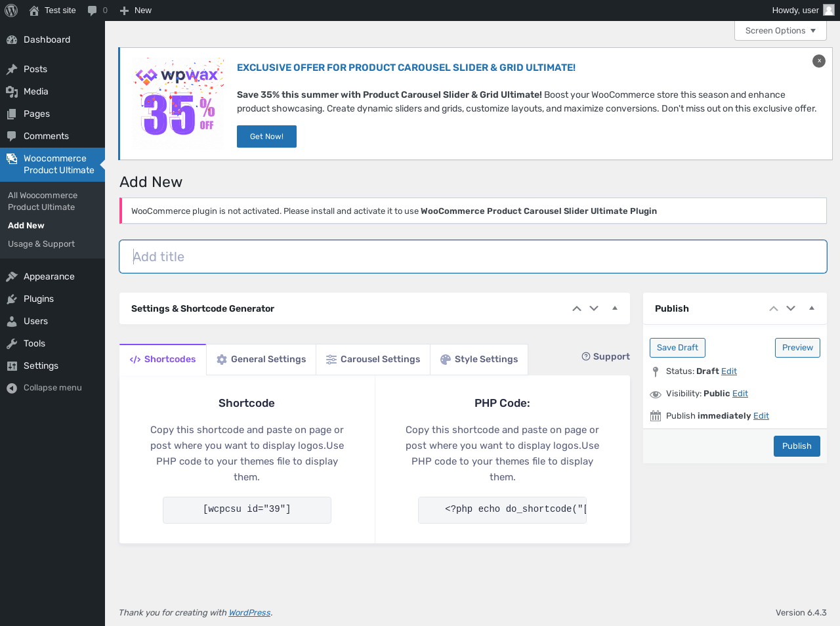This screenshot has width=840, height=626.
Task: Click the Users icon in sidebar
Action: (12, 321)
